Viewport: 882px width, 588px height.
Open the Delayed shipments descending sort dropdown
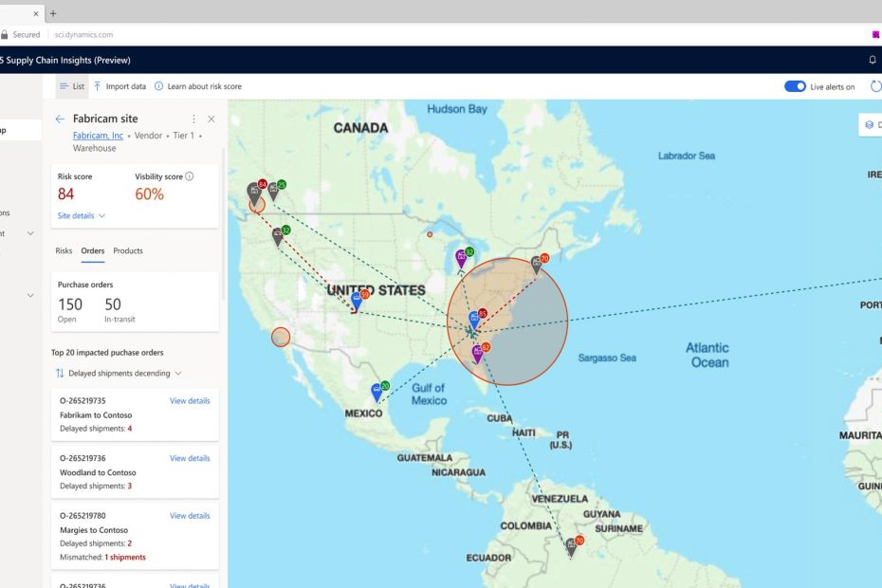tap(118, 374)
